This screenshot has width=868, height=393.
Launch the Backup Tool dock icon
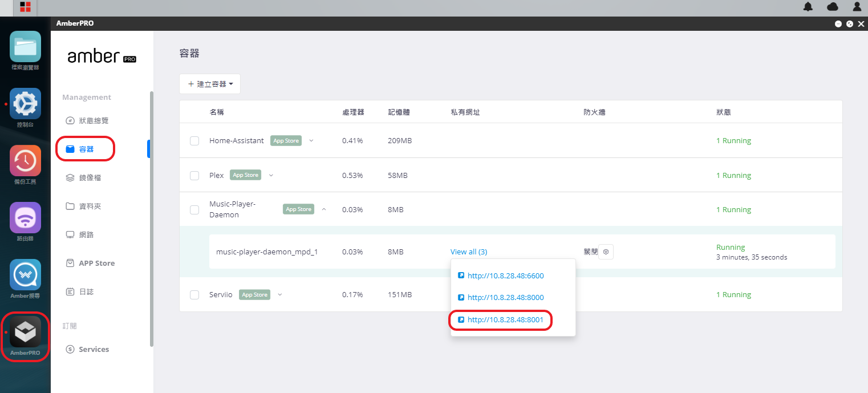(25, 161)
